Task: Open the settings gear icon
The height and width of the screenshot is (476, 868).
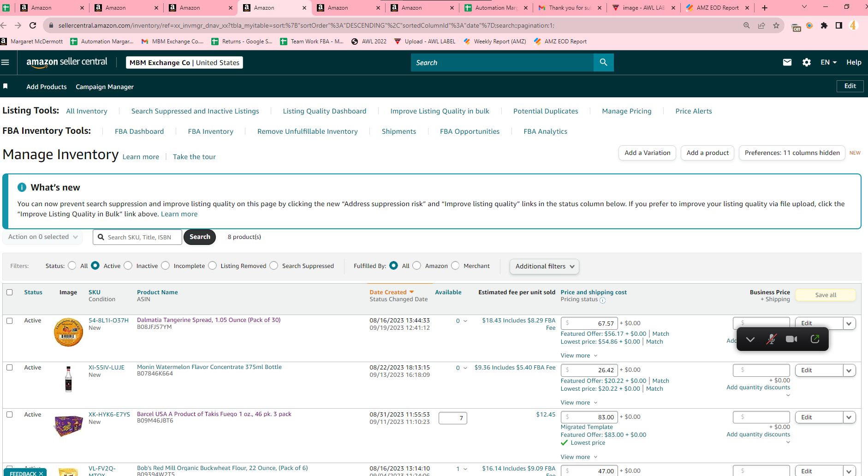Action: 807,62
